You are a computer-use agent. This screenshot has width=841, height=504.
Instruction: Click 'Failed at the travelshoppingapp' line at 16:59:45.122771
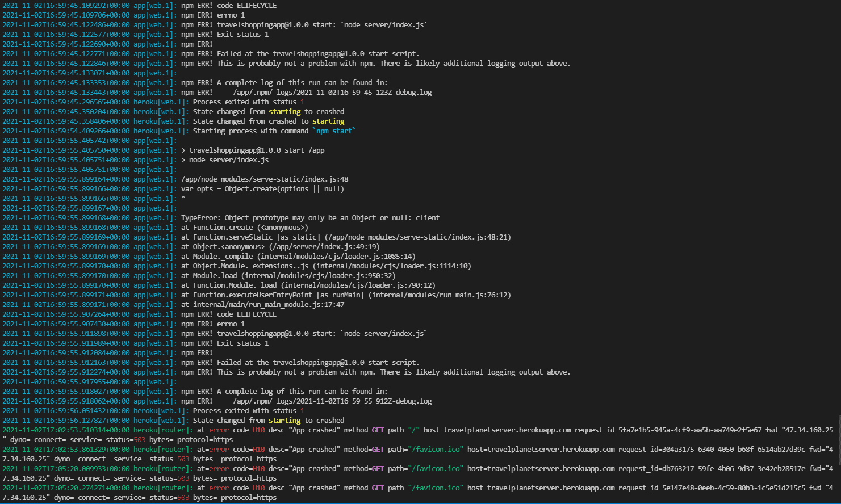click(211, 54)
